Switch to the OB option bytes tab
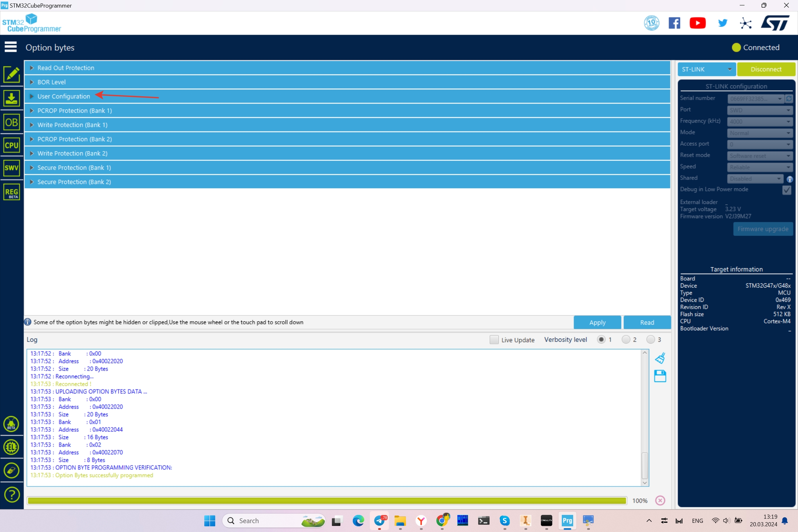This screenshot has width=798, height=532. [11, 122]
